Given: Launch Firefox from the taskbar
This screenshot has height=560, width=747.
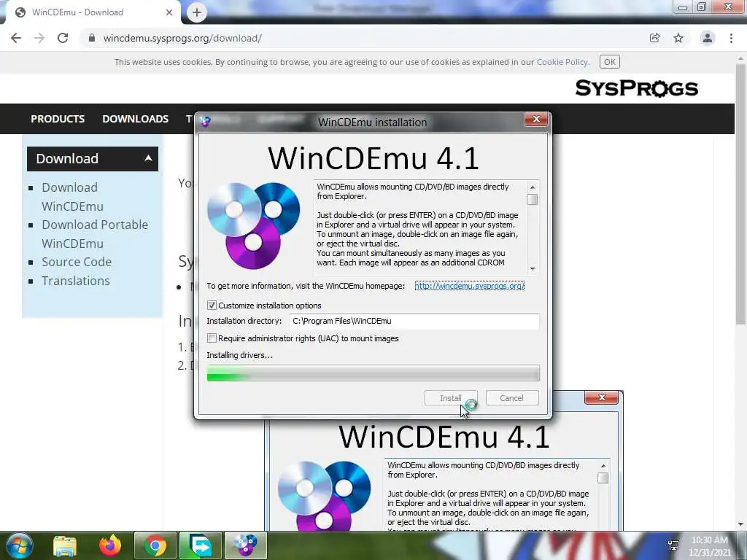Looking at the screenshot, I should (x=110, y=545).
